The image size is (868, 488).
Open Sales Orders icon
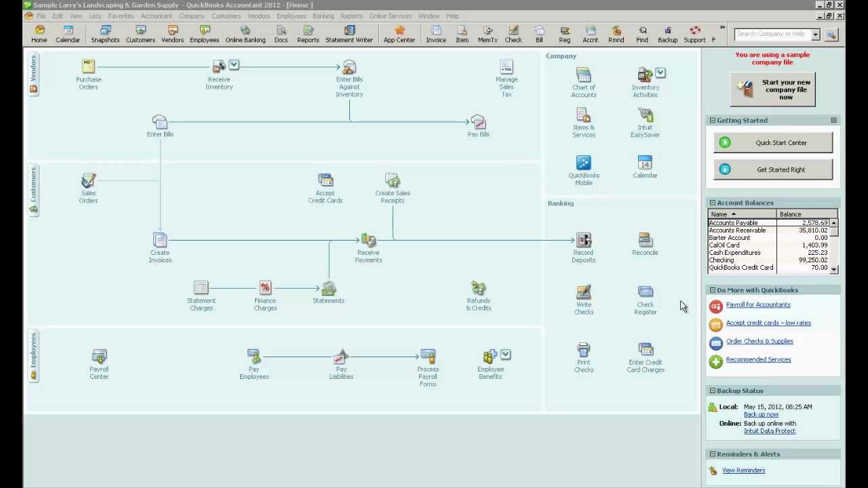88,180
